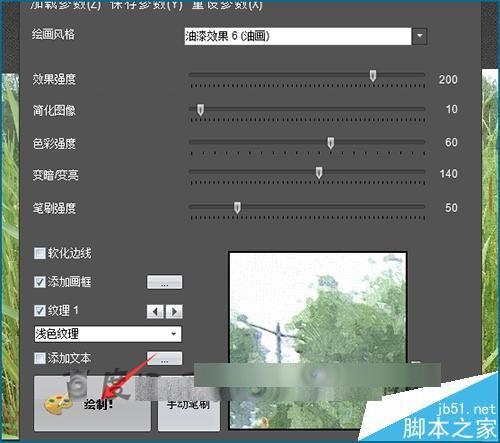Enable the 添加文本 checkbox
This screenshot has height=443, width=500.
(40, 359)
